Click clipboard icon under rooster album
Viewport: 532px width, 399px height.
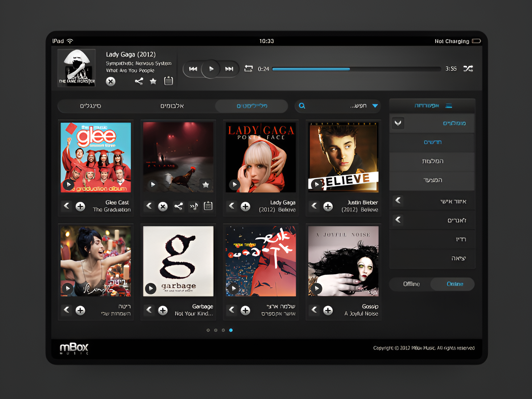[x=208, y=206]
